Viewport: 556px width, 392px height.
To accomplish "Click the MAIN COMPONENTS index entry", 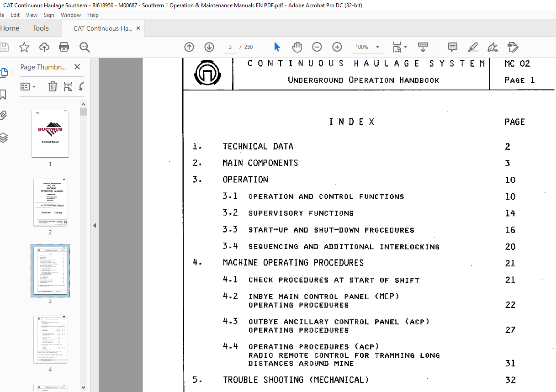I will [260, 163].
